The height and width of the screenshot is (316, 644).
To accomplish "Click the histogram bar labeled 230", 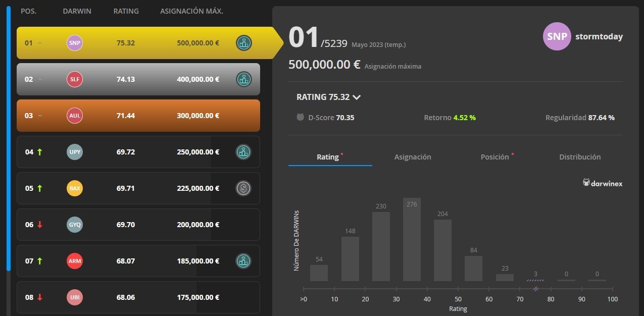I will pyautogui.click(x=381, y=246).
